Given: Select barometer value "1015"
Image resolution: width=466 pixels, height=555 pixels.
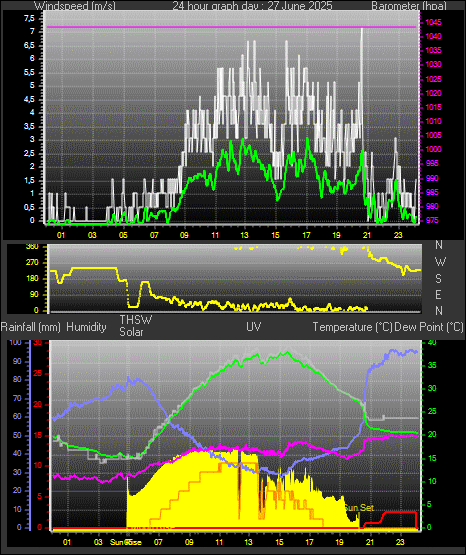Looking at the screenshot, I should click(x=433, y=107).
